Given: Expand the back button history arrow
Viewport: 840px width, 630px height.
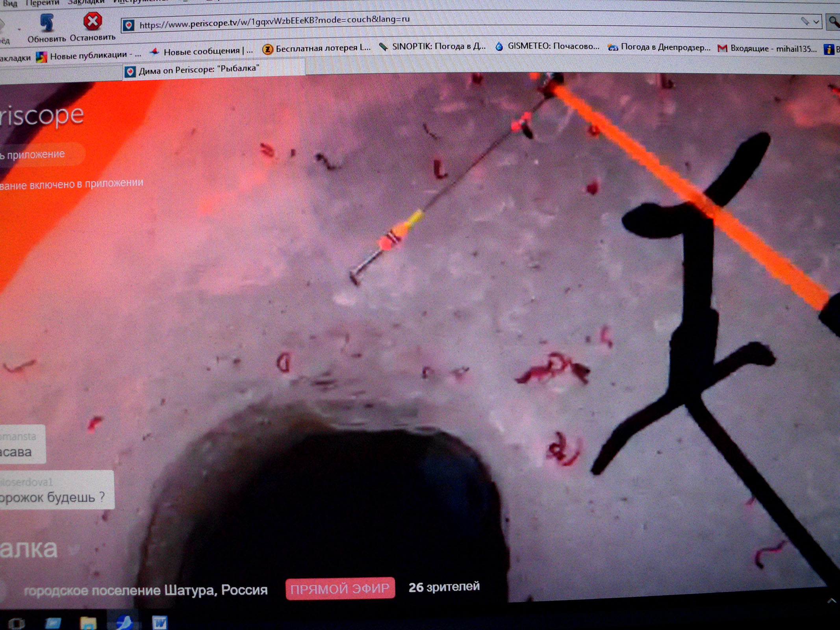Looking at the screenshot, I should coord(19,29).
